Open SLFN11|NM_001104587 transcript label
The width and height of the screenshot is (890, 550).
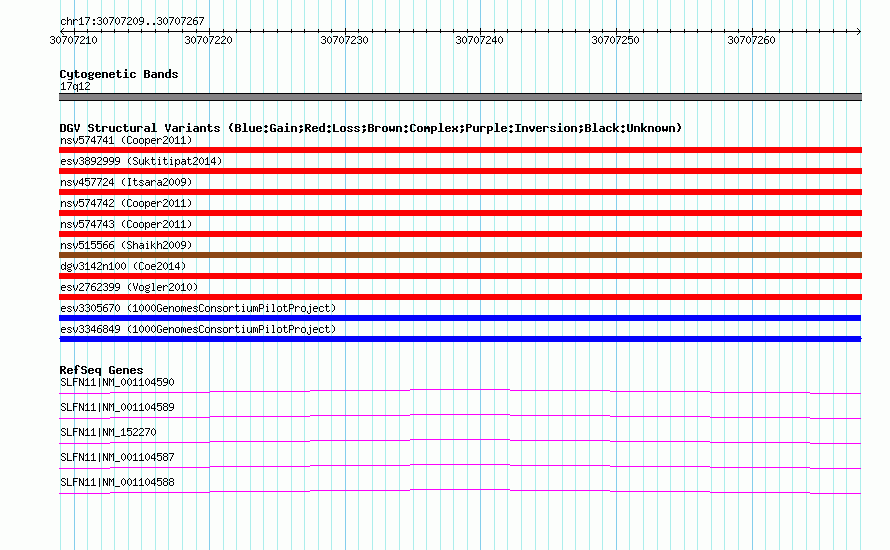pos(117,457)
